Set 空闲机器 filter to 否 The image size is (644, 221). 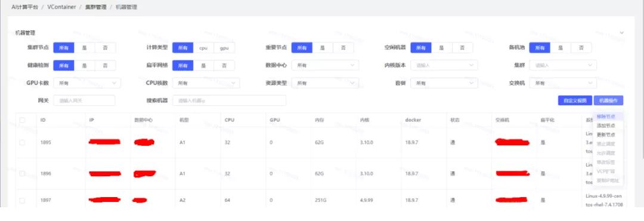click(x=463, y=48)
